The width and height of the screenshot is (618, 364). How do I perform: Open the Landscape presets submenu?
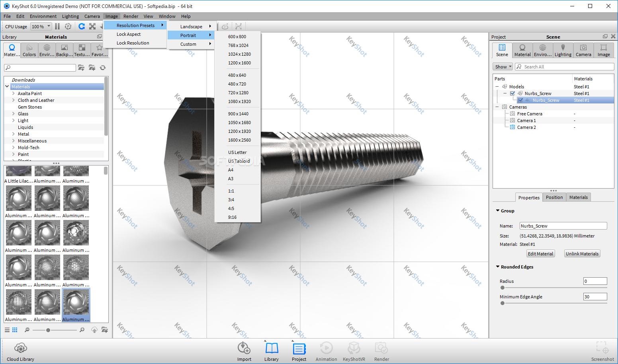tap(192, 27)
